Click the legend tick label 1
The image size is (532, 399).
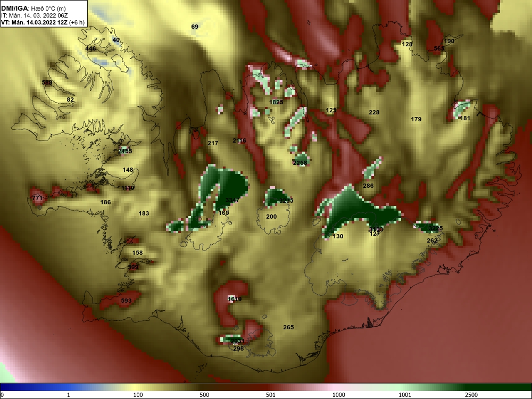(x=69, y=395)
